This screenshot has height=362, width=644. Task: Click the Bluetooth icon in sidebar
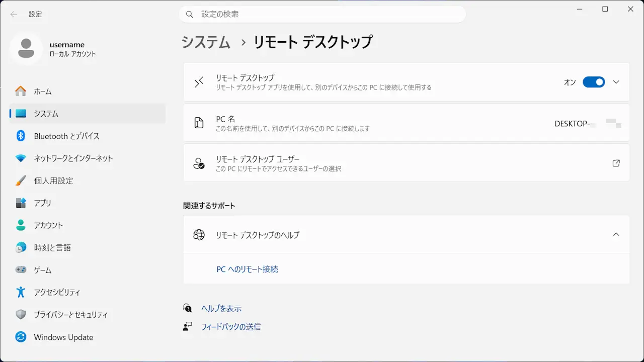(21, 136)
